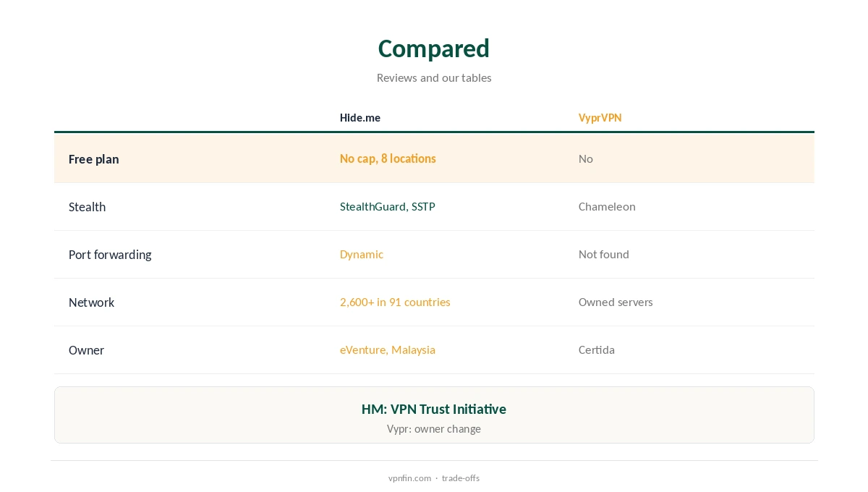
Task: Select the 'Reviews and our tables' subtitle
Action: [x=434, y=77]
